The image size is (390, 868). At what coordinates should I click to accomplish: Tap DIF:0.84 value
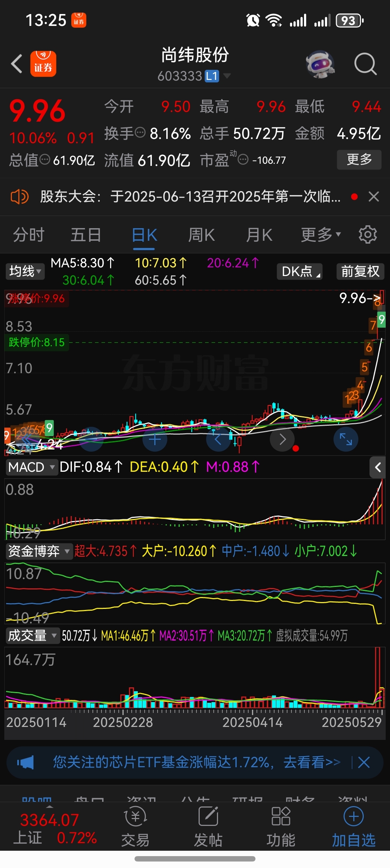click(91, 467)
